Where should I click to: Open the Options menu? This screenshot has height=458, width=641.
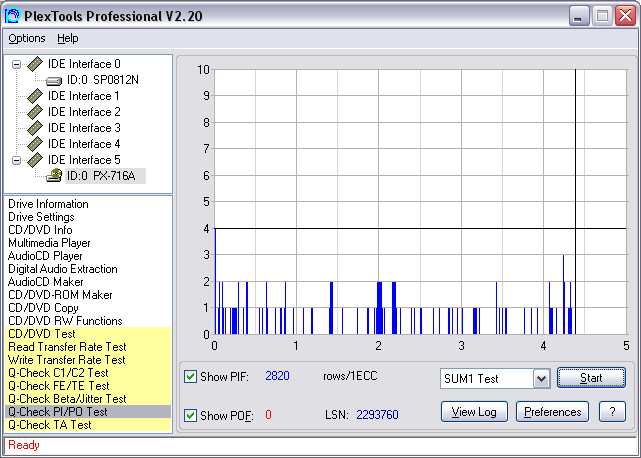[27, 38]
